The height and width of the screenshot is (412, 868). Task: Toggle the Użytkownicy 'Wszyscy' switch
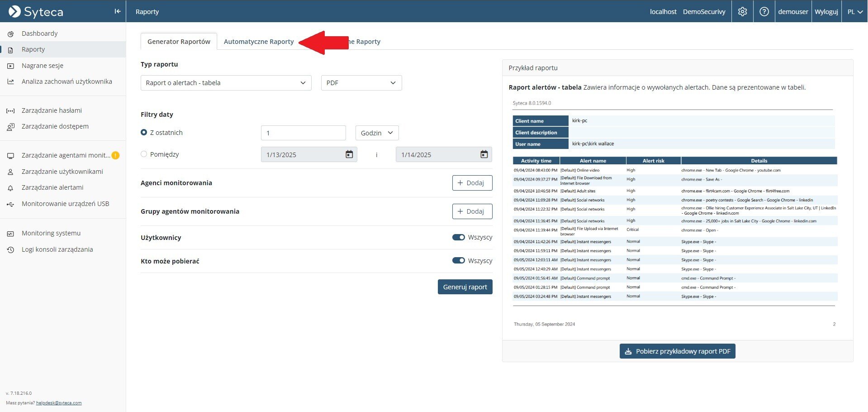(x=458, y=237)
